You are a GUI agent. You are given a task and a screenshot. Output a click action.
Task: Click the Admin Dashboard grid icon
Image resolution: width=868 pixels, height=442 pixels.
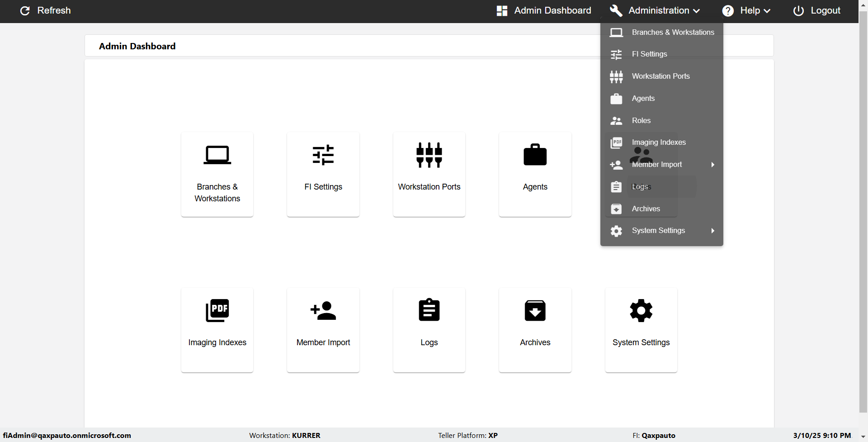[502, 11]
